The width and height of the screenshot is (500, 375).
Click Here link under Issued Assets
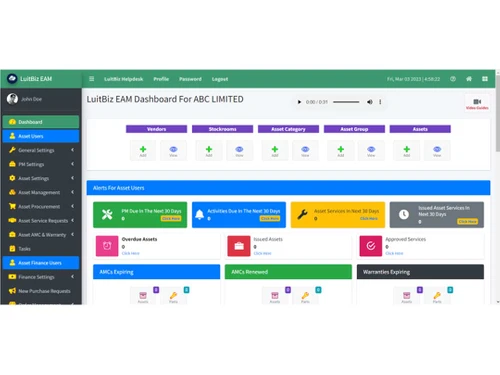pyautogui.click(x=262, y=253)
